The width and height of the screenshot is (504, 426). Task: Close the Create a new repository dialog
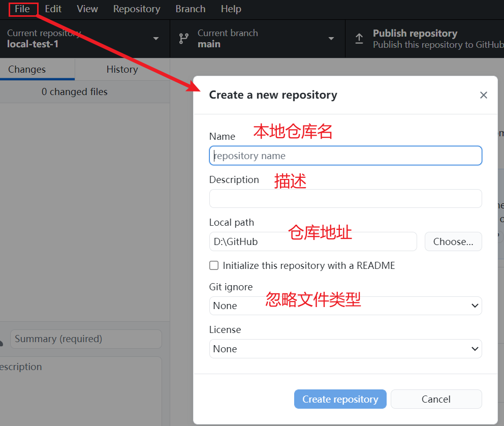(x=483, y=95)
